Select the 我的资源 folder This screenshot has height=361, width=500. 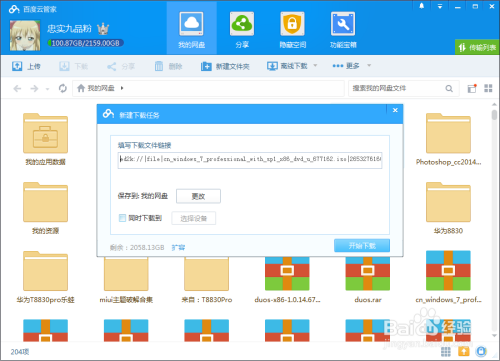pos(45,208)
